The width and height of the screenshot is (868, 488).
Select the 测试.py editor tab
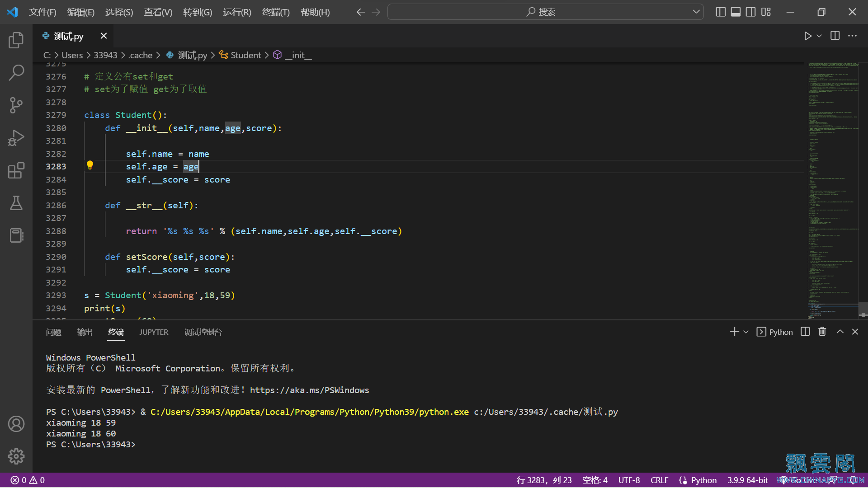68,36
